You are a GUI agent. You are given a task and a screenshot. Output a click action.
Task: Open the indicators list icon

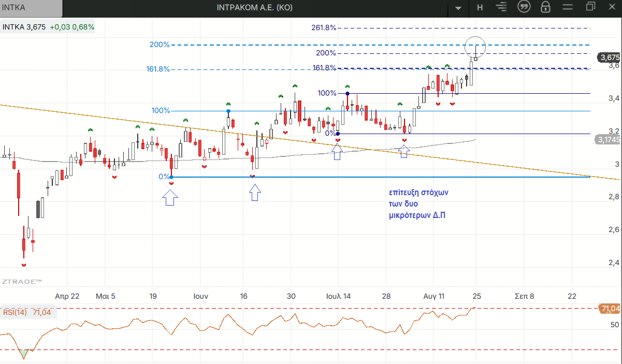pos(501,7)
